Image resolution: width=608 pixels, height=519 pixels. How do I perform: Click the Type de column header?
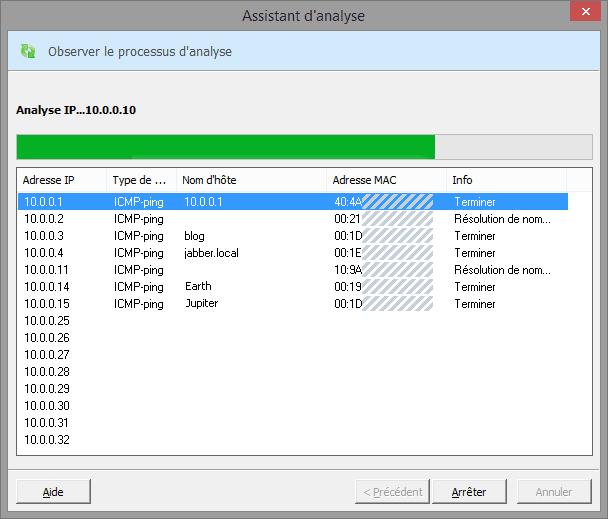[x=140, y=180]
